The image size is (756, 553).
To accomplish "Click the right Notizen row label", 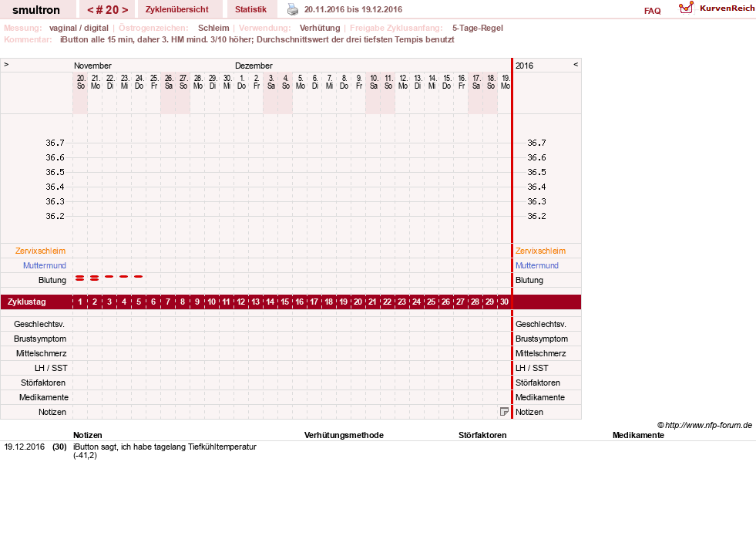I will [529, 412].
